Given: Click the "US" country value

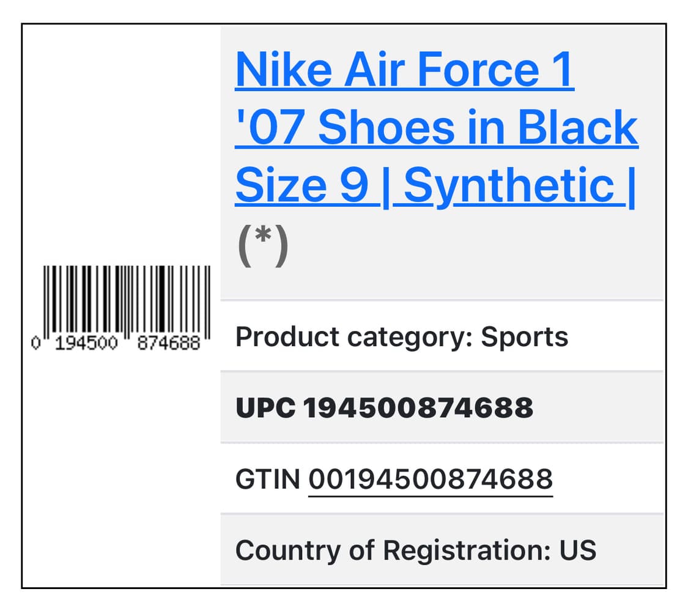Looking at the screenshot, I should (577, 551).
